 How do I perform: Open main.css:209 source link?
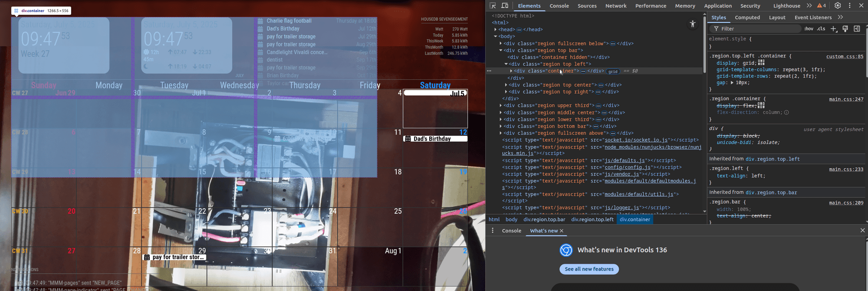click(x=846, y=203)
